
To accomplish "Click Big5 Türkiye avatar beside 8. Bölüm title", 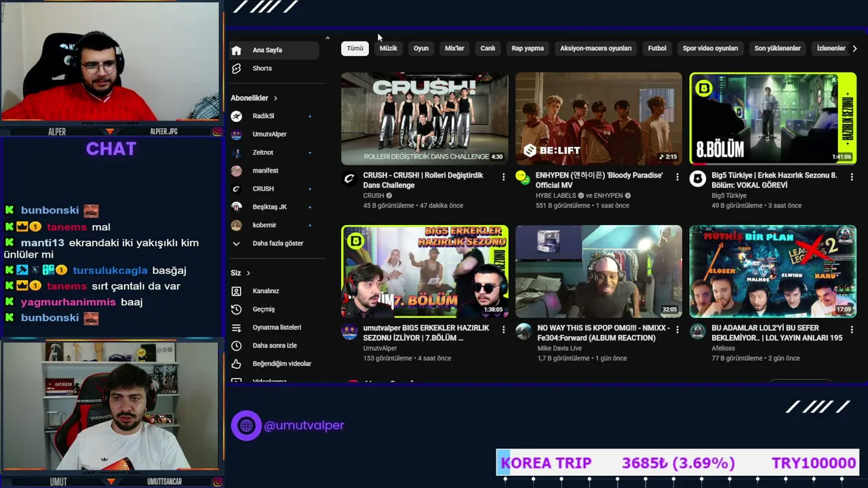I will (x=697, y=179).
